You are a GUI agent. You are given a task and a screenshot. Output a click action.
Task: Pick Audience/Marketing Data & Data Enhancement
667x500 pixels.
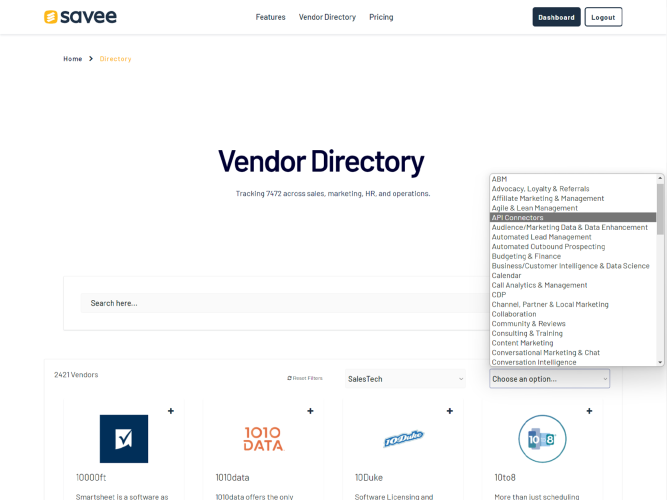point(573,227)
